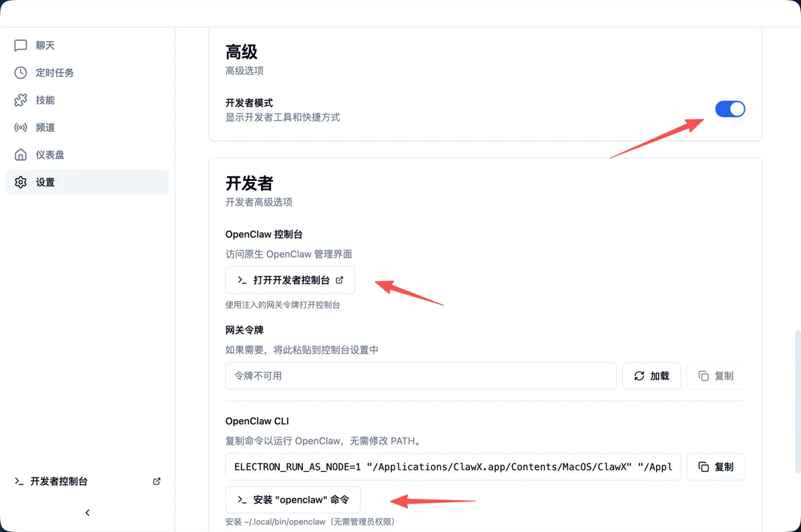Open the 频道 channels page
801x532 pixels.
(x=87, y=127)
